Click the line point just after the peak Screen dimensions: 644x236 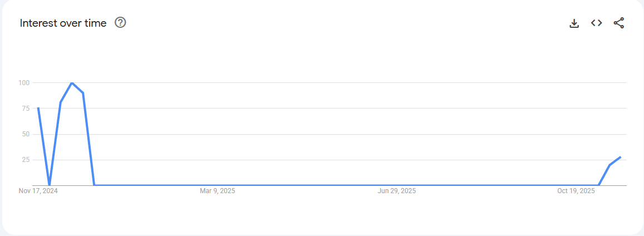point(83,93)
